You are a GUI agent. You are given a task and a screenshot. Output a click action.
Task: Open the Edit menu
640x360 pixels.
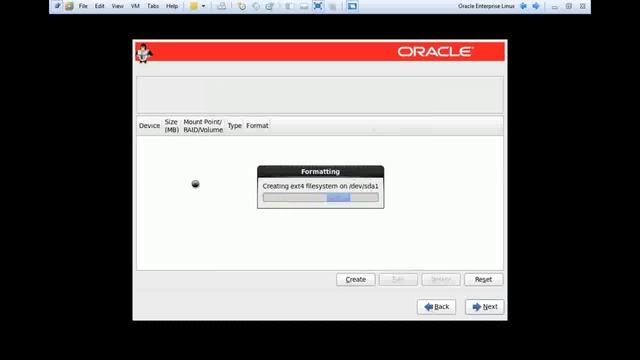(x=100, y=6)
